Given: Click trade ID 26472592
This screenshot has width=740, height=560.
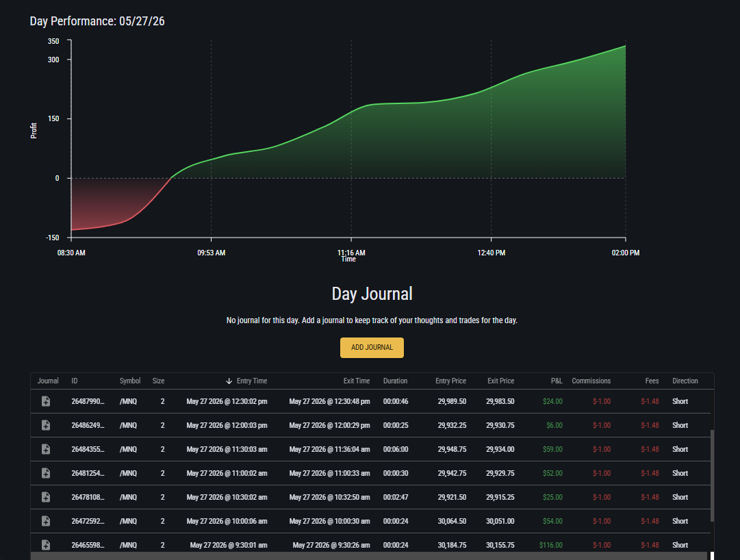Looking at the screenshot, I should click(88, 521).
